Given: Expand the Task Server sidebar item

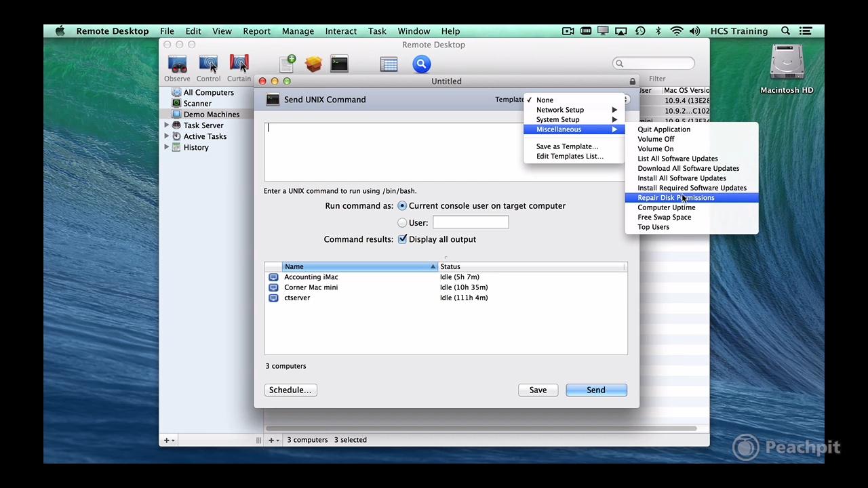Looking at the screenshot, I should click(x=167, y=125).
